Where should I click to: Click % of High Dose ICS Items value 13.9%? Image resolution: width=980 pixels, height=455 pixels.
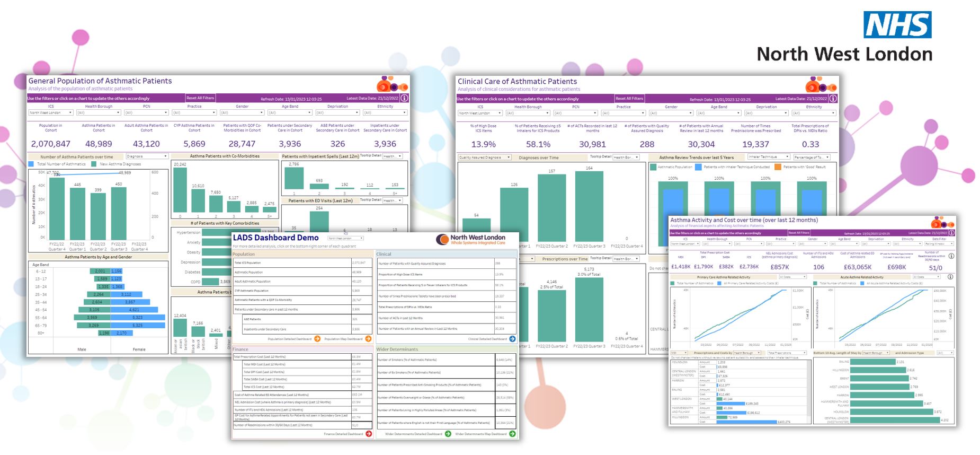point(483,144)
